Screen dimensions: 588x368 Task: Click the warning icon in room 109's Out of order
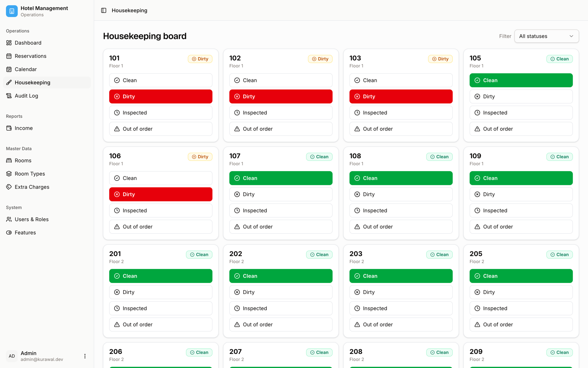[x=477, y=227]
